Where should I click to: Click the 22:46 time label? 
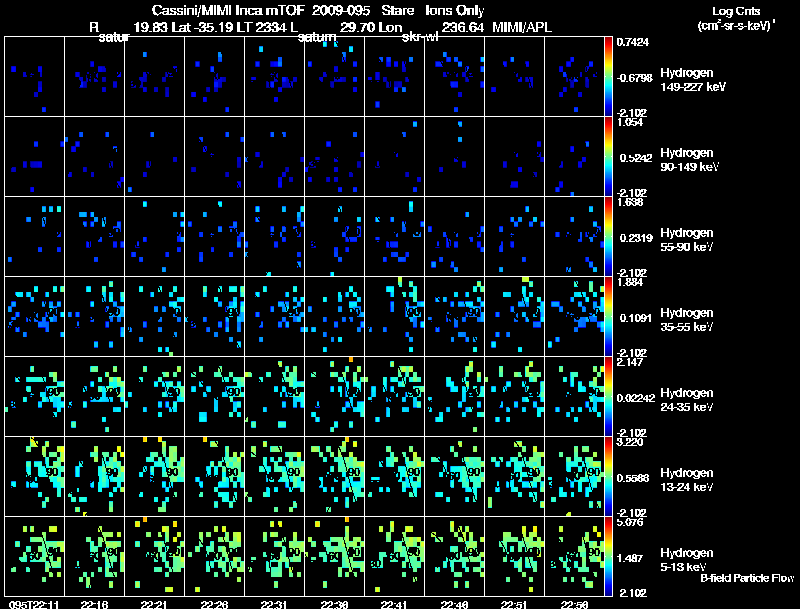click(x=454, y=604)
